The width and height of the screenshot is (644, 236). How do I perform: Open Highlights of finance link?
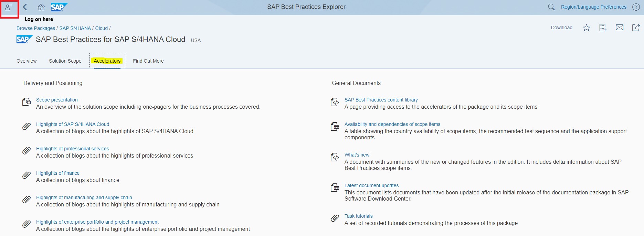tap(58, 173)
